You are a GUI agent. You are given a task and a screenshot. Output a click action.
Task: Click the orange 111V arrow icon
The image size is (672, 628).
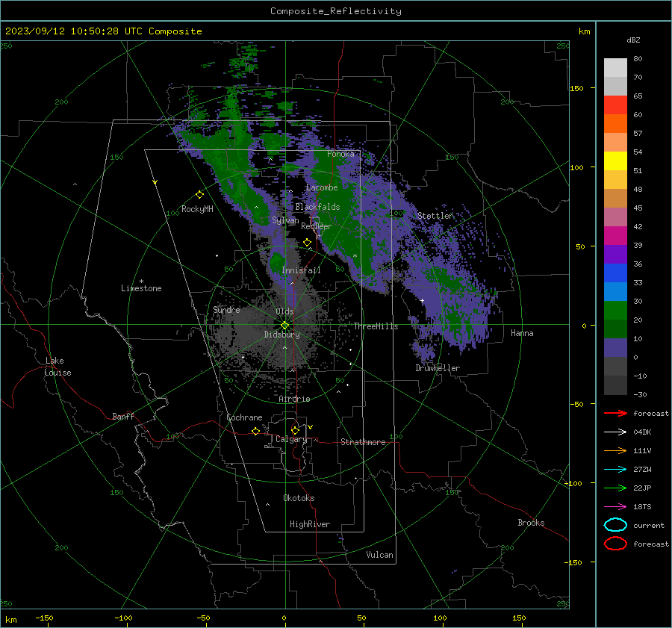tap(615, 450)
